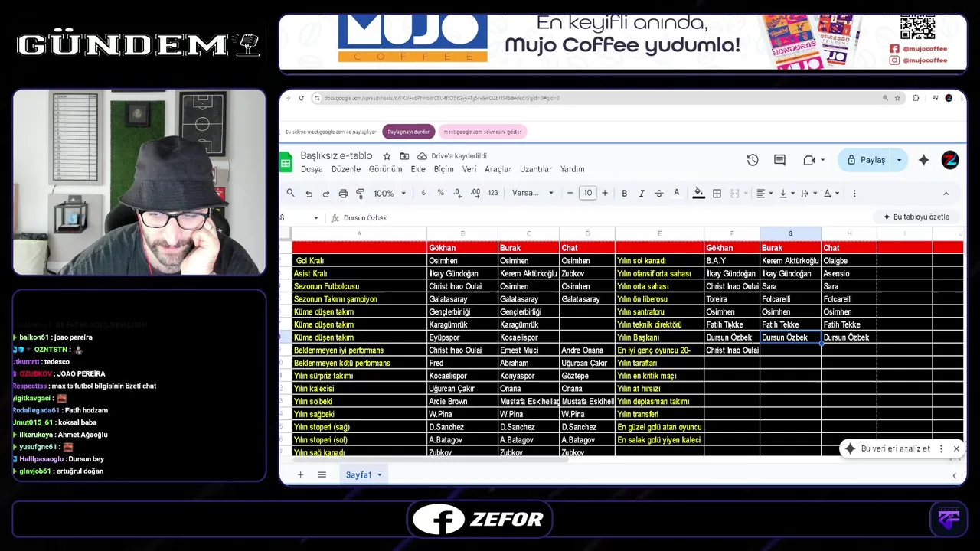Viewport: 980px width, 551px height.
Task: Open the Biçim menu
Action: click(444, 169)
